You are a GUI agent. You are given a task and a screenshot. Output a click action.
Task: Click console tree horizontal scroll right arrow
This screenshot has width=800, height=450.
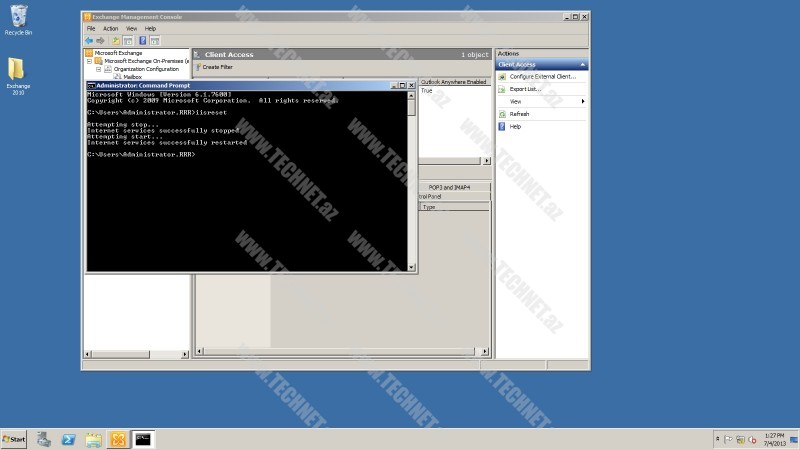coord(185,354)
